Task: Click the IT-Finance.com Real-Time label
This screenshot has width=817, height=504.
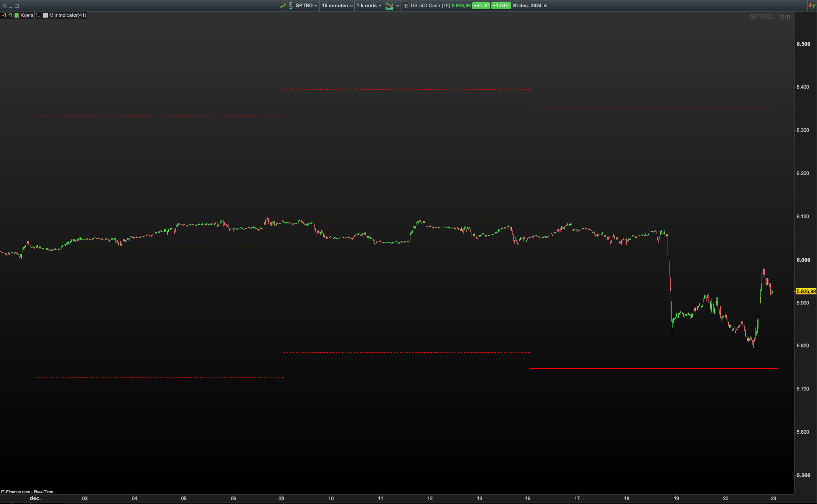Action: pyautogui.click(x=27, y=492)
